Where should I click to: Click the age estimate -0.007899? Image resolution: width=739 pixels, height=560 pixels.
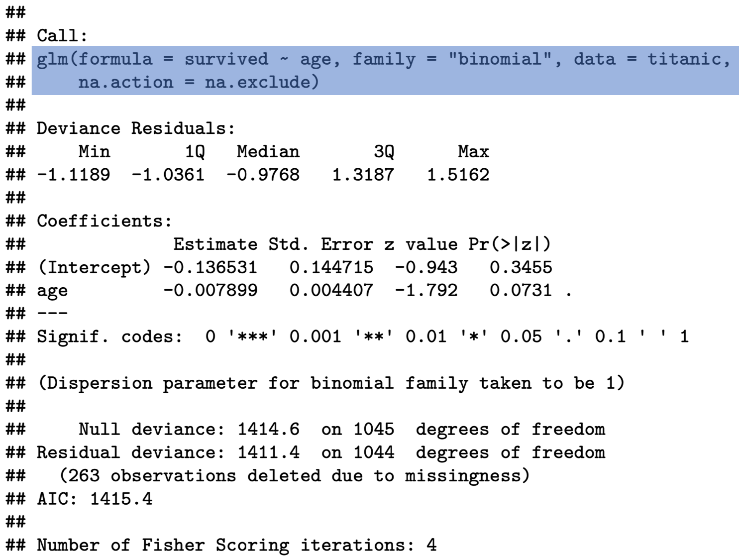[x=211, y=290]
